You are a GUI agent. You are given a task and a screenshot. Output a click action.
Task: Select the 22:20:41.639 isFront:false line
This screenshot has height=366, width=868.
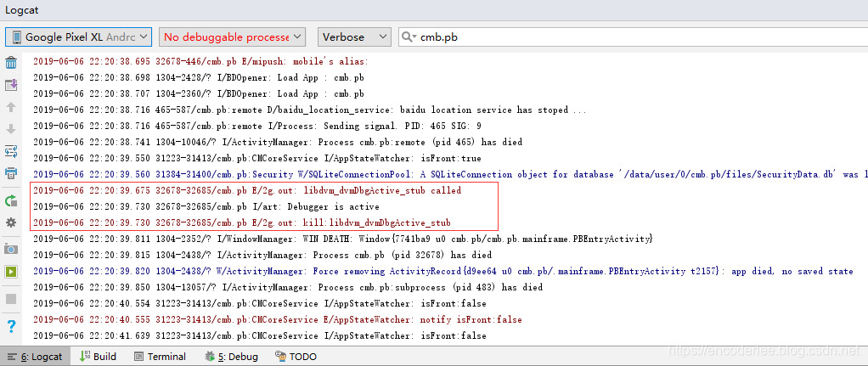pyautogui.click(x=260, y=335)
